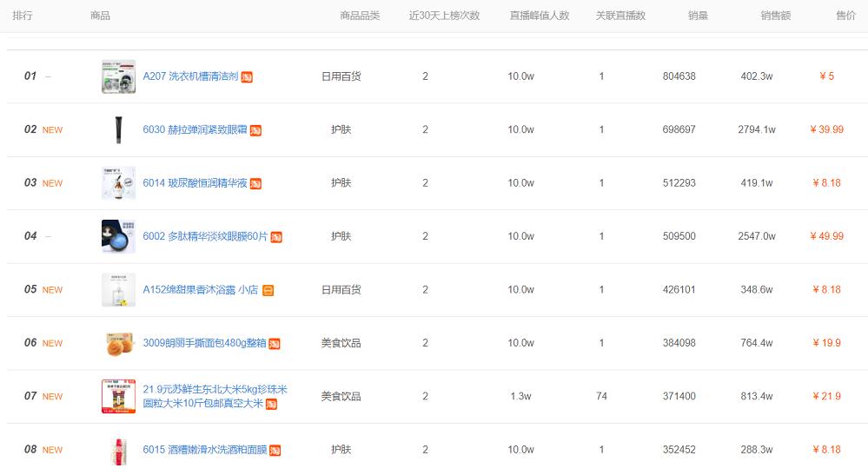
Task: Click the price ¥ 21.9
Action: [x=826, y=397]
